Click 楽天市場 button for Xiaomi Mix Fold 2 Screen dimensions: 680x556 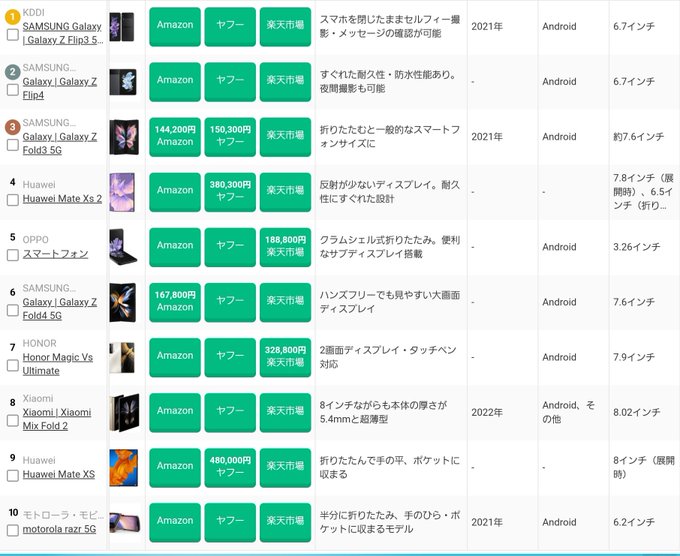coord(285,412)
